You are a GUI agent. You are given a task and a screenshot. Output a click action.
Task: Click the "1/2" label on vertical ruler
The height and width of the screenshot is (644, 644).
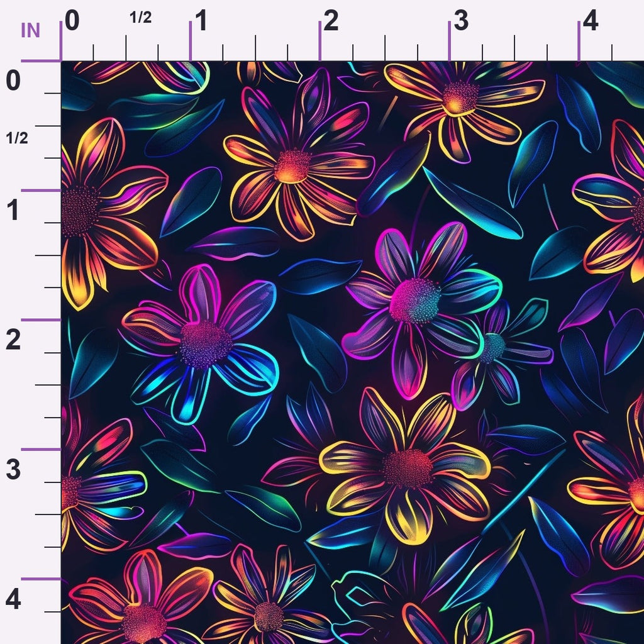point(17,138)
